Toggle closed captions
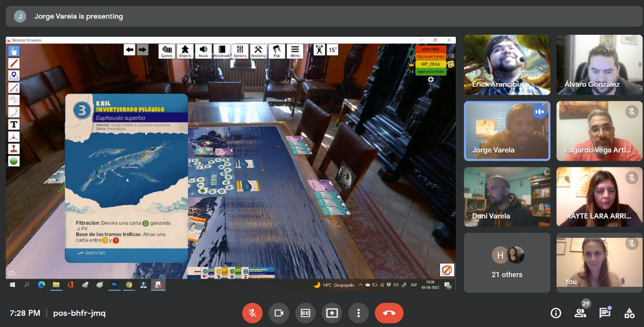This screenshot has width=644, height=327. (305, 313)
